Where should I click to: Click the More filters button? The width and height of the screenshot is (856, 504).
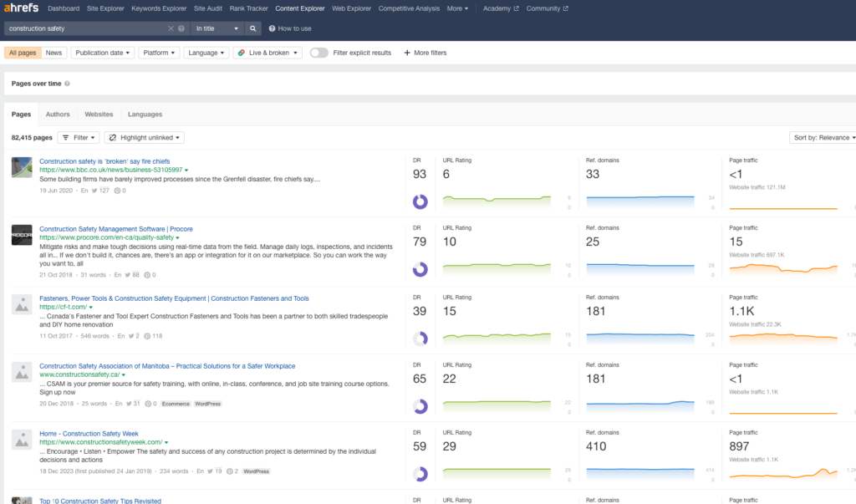[x=425, y=53]
